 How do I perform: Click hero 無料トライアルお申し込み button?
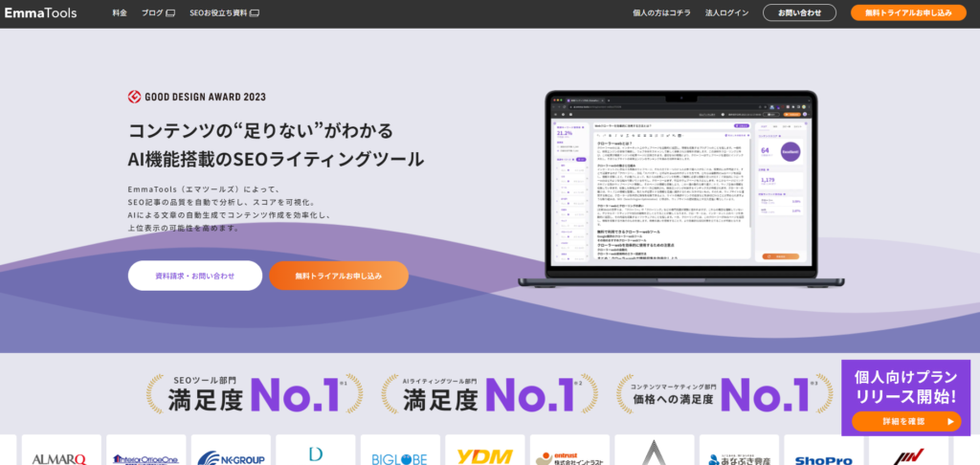coord(338,276)
